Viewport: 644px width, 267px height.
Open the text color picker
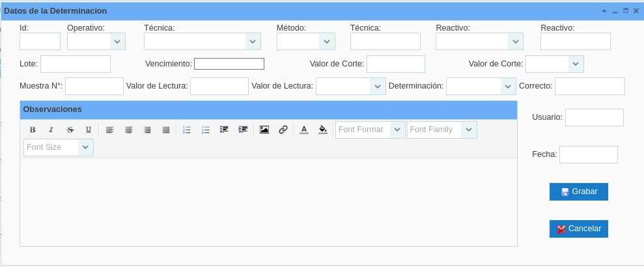303,130
